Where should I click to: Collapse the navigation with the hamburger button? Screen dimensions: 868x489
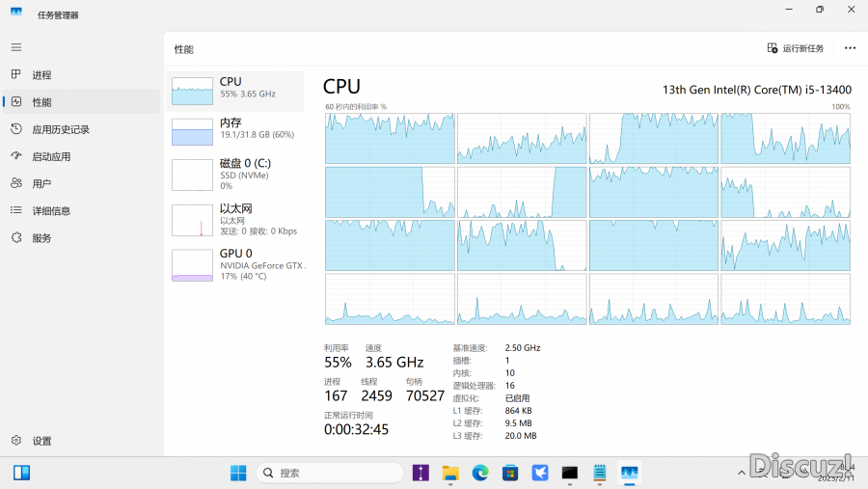point(16,47)
